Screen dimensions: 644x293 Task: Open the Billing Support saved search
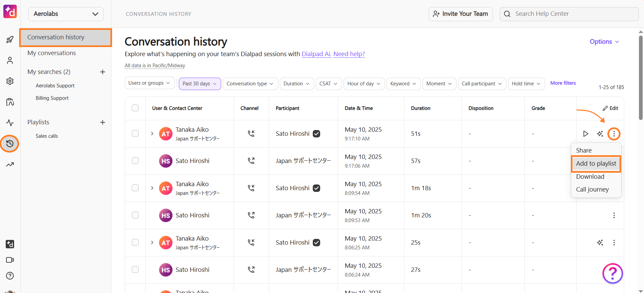[x=52, y=98]
